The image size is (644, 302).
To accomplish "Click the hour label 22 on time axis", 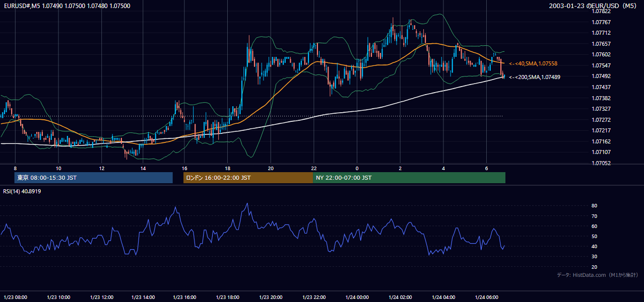I will 313,168.
